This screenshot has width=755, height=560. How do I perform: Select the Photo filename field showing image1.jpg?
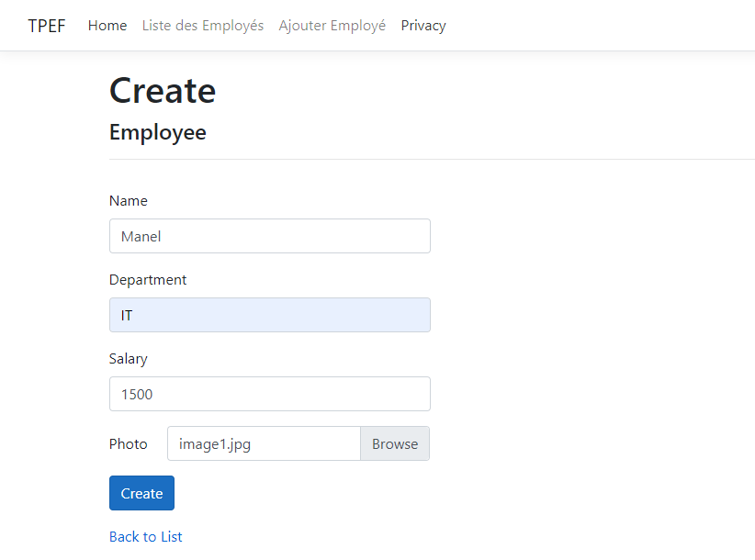pyautogui.click(x=264, y=443)
